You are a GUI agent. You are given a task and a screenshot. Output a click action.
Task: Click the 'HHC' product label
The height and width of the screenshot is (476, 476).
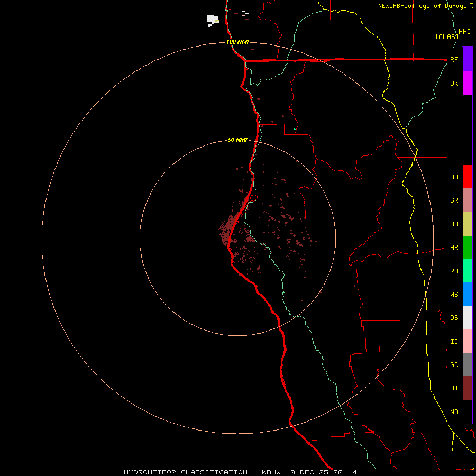464,32
